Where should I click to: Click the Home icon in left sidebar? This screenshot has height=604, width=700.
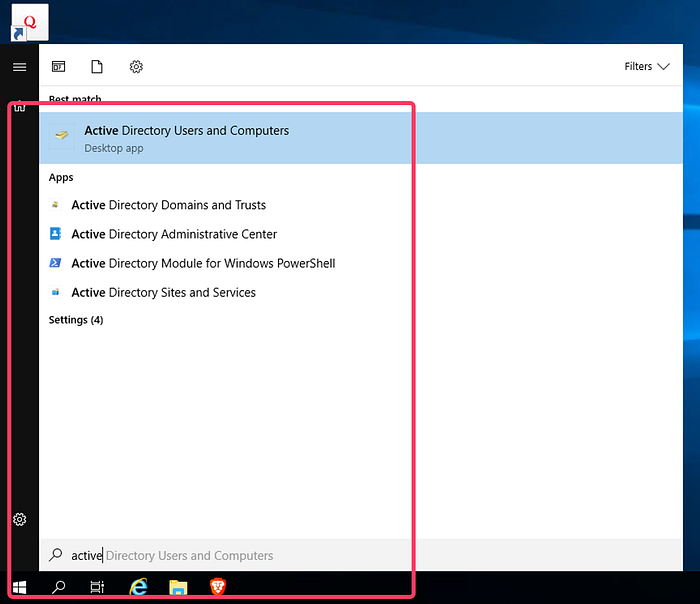pyautogui.click(x=19, y=106)
